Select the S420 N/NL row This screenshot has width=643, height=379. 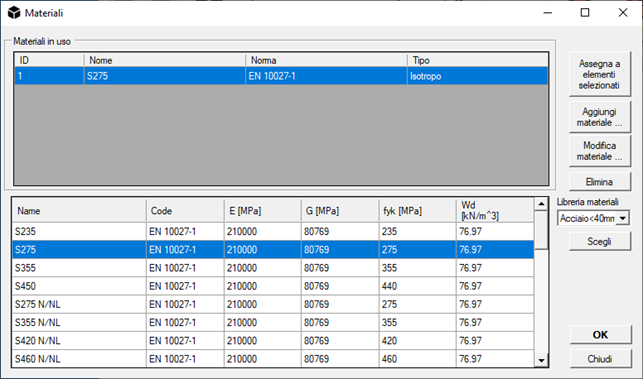(x=273, y=340)
